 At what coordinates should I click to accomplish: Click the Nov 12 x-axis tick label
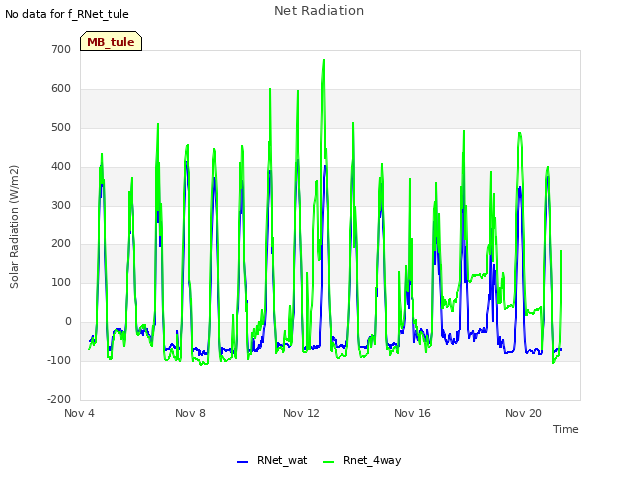click(301, 413)
